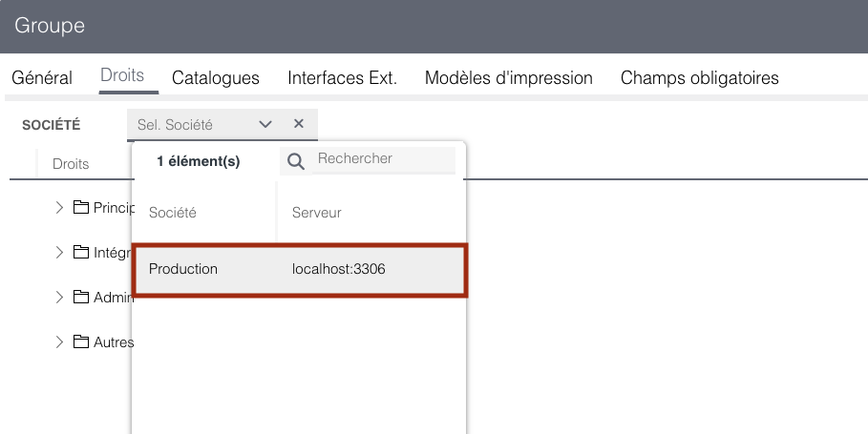Click the Droits column header in tree

pyautogui.click(x=71, y=164)
